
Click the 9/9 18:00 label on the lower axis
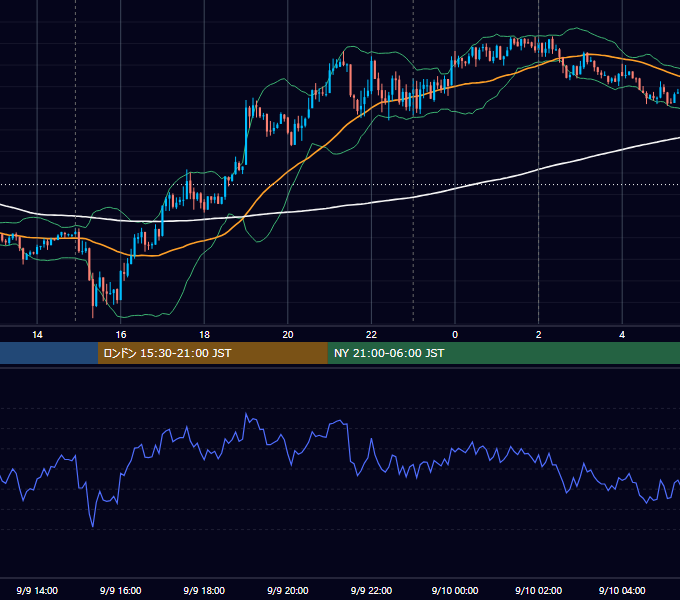click(x=204, y=590)
